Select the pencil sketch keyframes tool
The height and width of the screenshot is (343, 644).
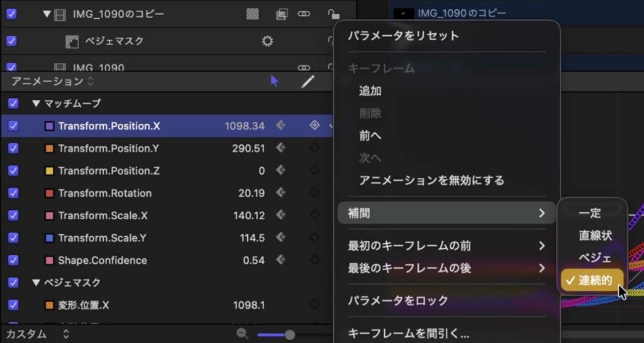point(307,81)
